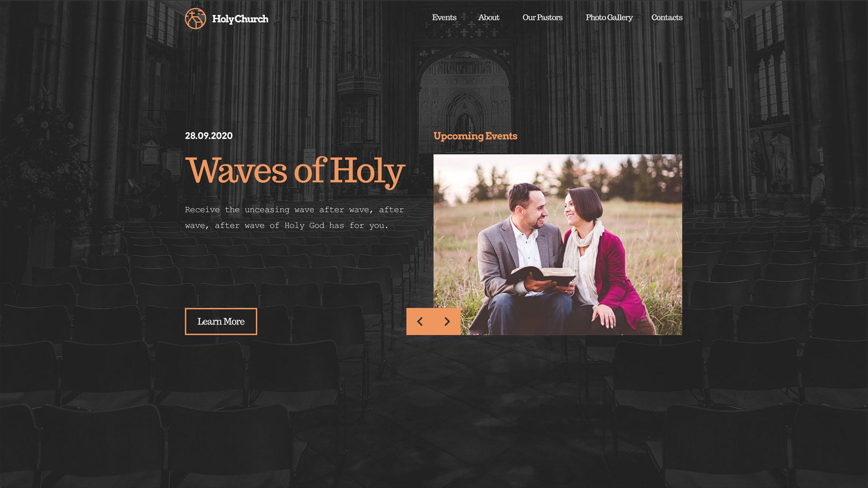The height and width of the screenshot is (488, 868).
Task: Open the About page
Action: (x=489, y=18)
